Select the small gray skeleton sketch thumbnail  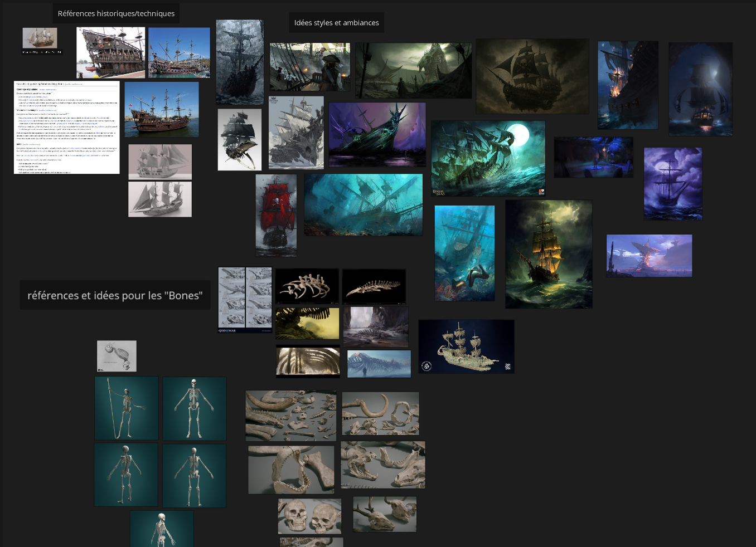tap(117, 356)
